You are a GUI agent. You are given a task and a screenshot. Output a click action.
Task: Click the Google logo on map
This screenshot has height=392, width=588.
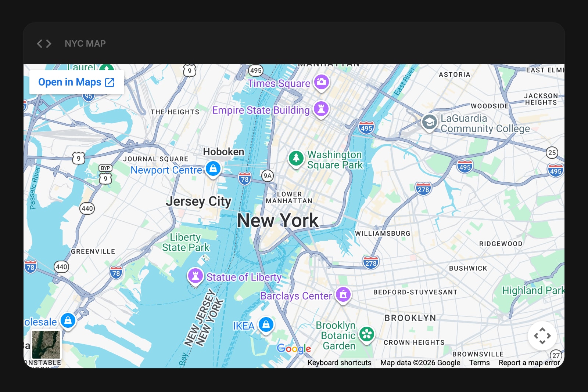(294, 349)
